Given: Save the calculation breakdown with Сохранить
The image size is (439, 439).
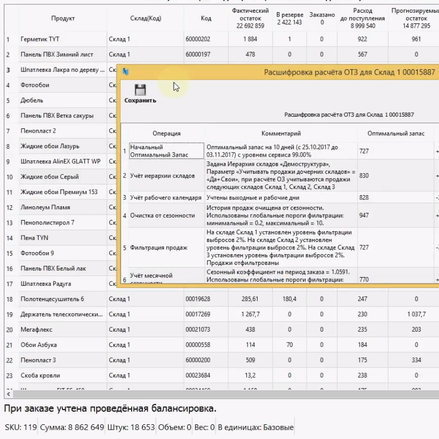Looking at the screenshot, I should [140, 93].
